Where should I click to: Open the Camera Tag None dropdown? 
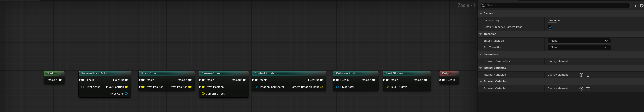point(554,20)
